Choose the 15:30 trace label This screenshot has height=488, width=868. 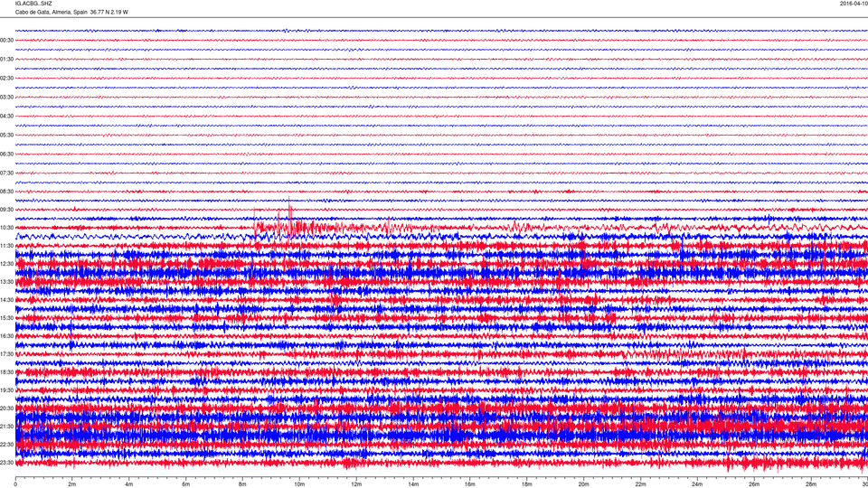point(6,318)
